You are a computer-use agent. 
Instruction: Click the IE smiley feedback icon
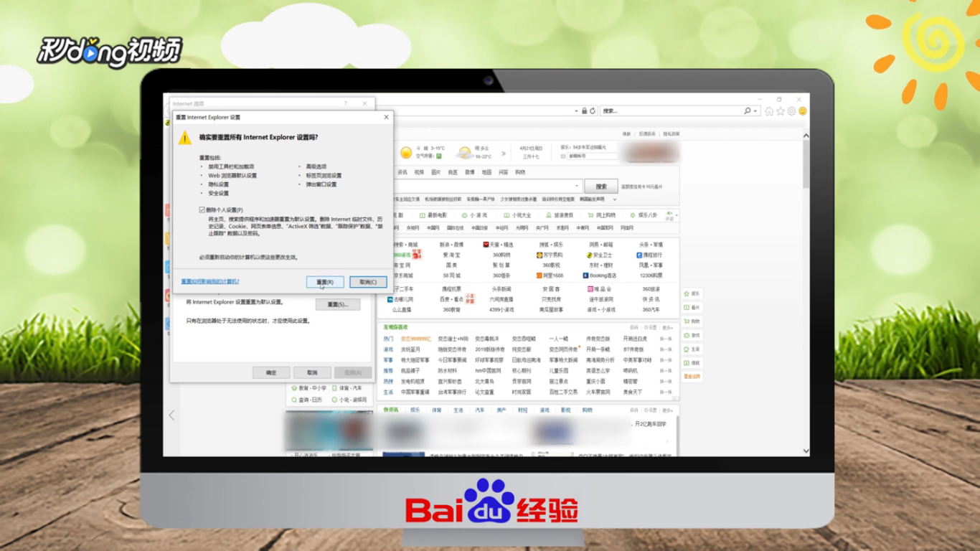click(803, 111)
